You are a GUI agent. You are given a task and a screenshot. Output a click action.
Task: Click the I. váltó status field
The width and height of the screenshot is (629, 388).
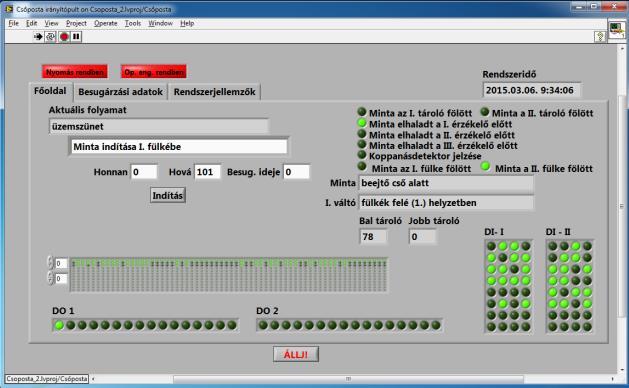tap(446, 203)
